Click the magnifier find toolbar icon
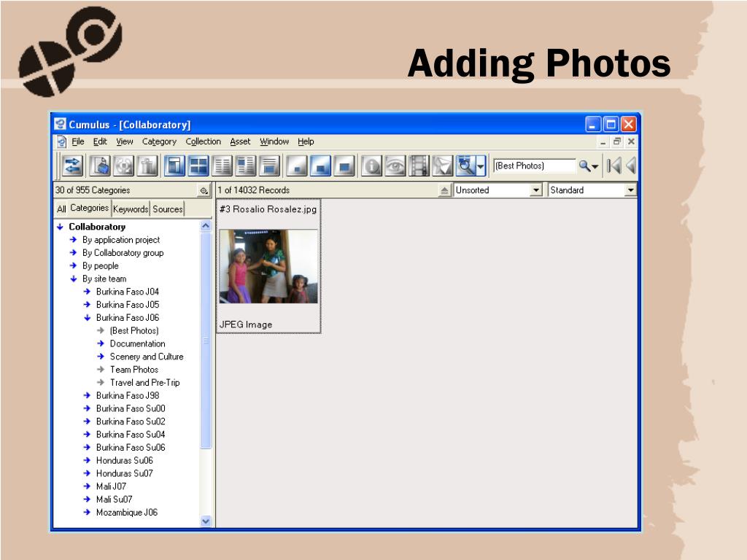The height and width of the screenshot is (560, 747). 465,166
